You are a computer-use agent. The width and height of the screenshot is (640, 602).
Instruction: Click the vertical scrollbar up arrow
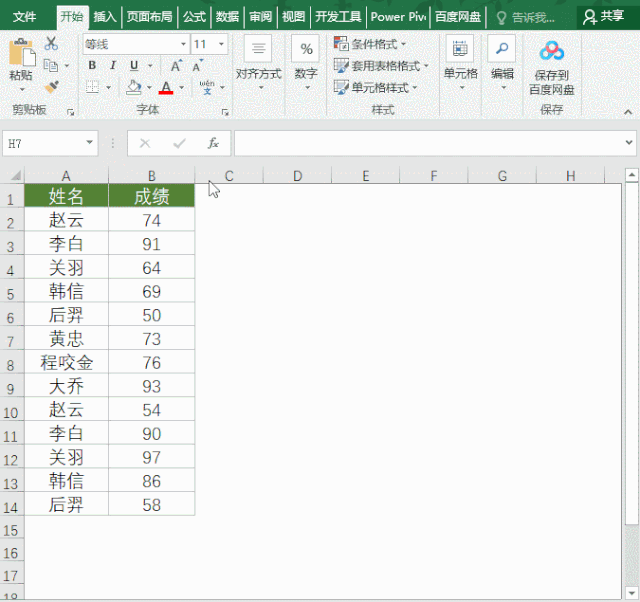[x=632, y=175]
